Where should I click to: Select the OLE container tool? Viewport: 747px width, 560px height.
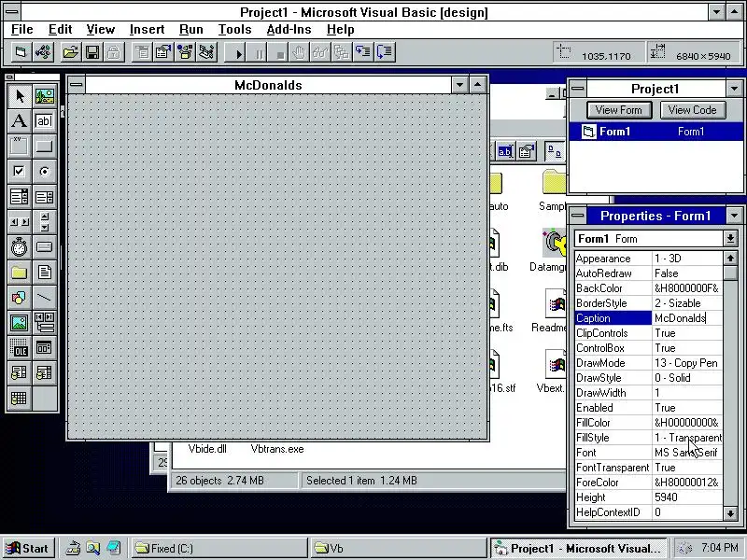coord(19,348)
